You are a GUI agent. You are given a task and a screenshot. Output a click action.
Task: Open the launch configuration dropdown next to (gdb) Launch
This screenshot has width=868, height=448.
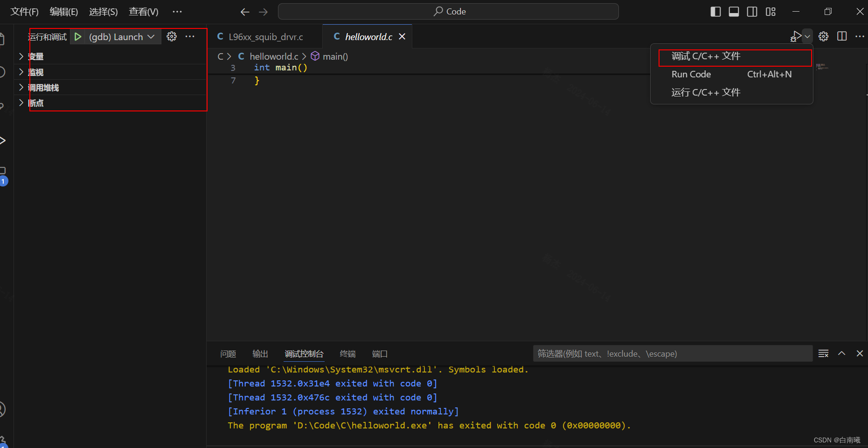click(x=151, y=36)
